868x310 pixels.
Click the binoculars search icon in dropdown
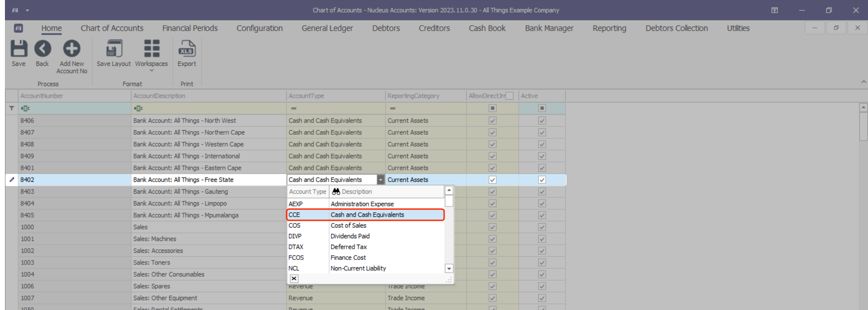(x=336, y=191)
